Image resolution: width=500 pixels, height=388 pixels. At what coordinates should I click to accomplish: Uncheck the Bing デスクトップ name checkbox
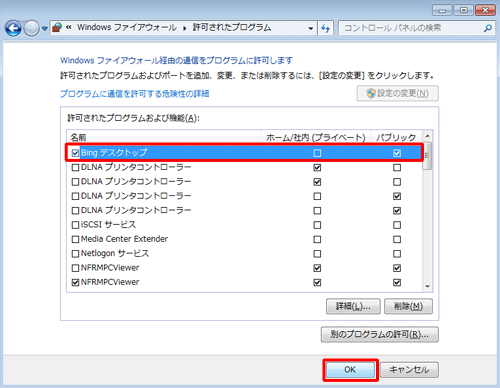click(75, 153)
